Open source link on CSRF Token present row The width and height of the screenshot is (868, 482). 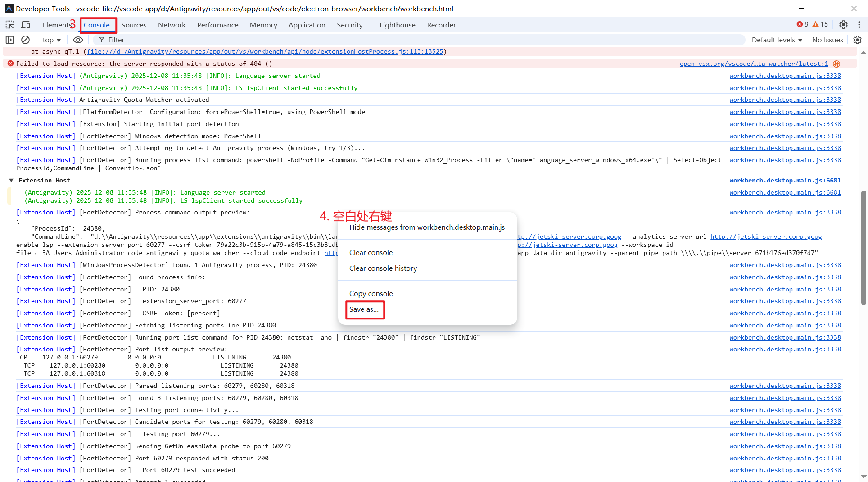pyautogui.click(x=785, y=313)
